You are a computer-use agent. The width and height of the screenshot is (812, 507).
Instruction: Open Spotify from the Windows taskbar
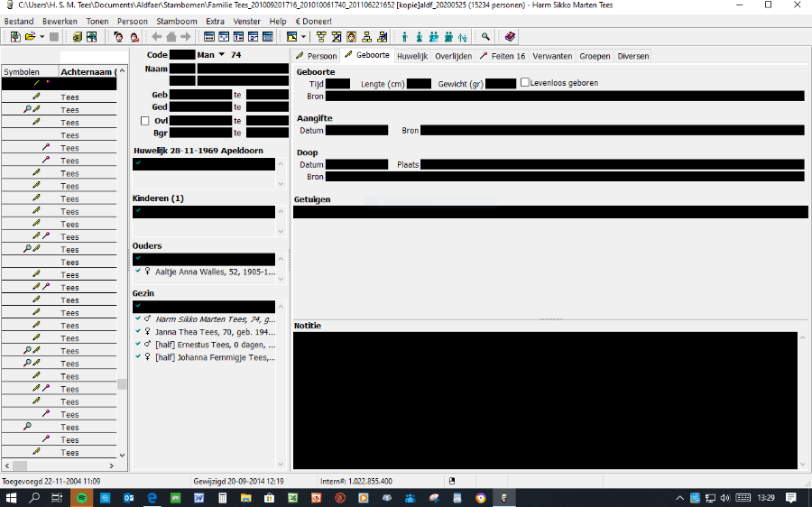[80, 497]
